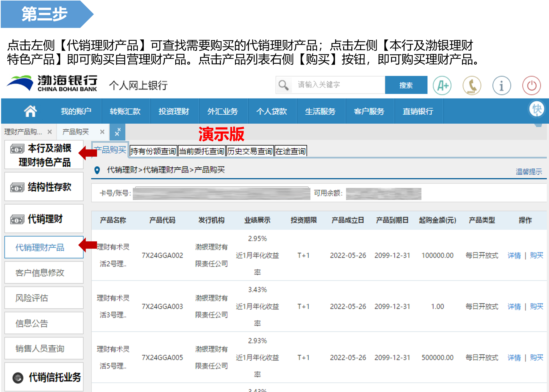
Task: Click the 卡号/账号 account field
Action: click(x=221, y=193)
